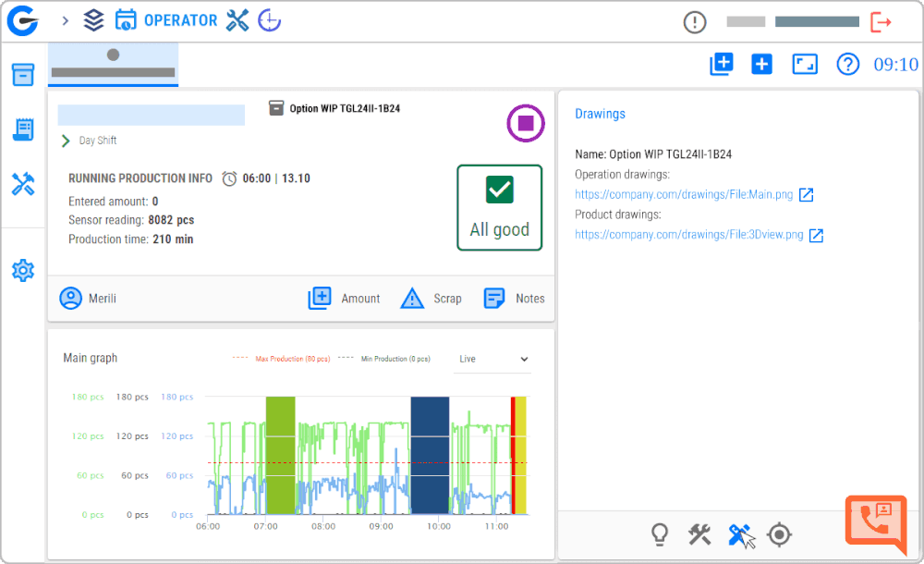The height and width of the screenshot is (564, 924).
Task: Click the purple stop production button
Action: tap(526, 123)
